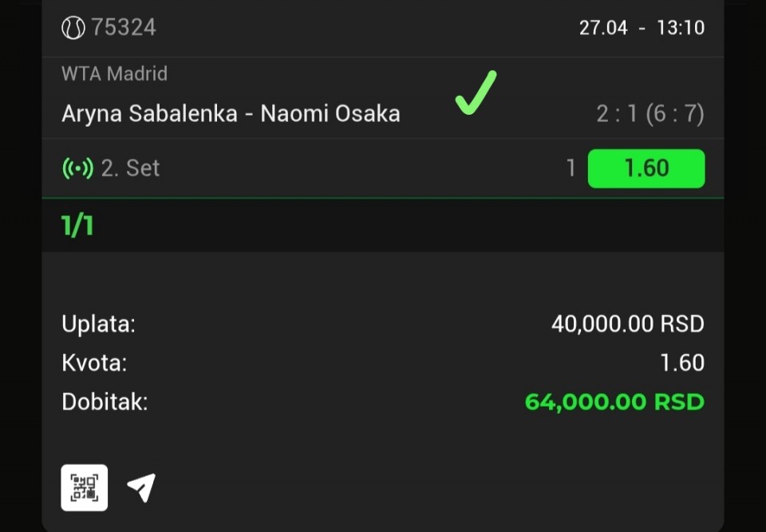Click the Kvota label
This screenshot has height=532, width=766.
coord(94,363)
